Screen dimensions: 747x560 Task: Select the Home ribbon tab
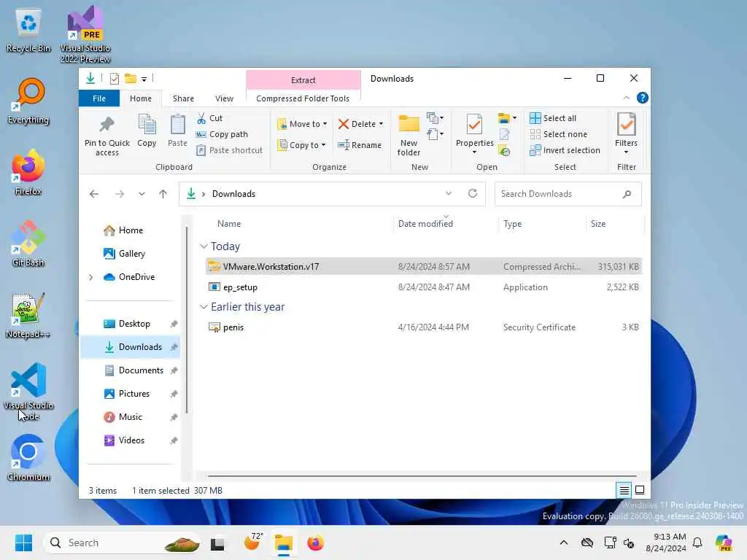click(x=141, y=98)
